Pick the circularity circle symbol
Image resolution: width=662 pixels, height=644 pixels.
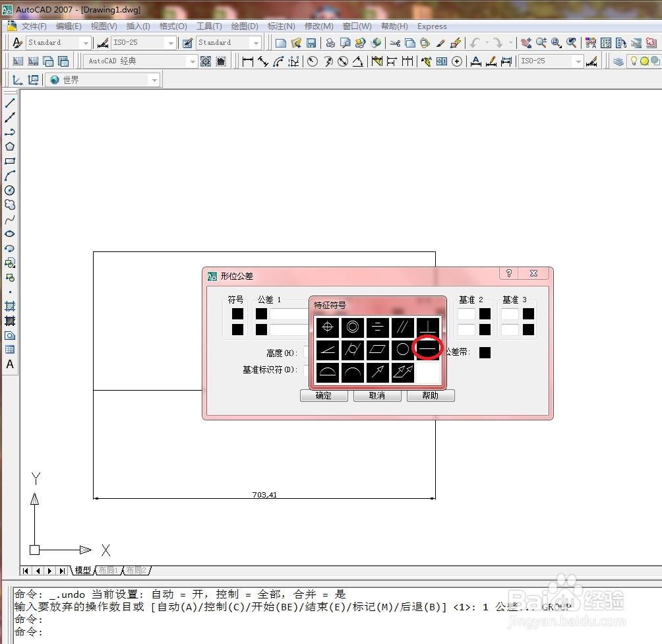point(403,349)
